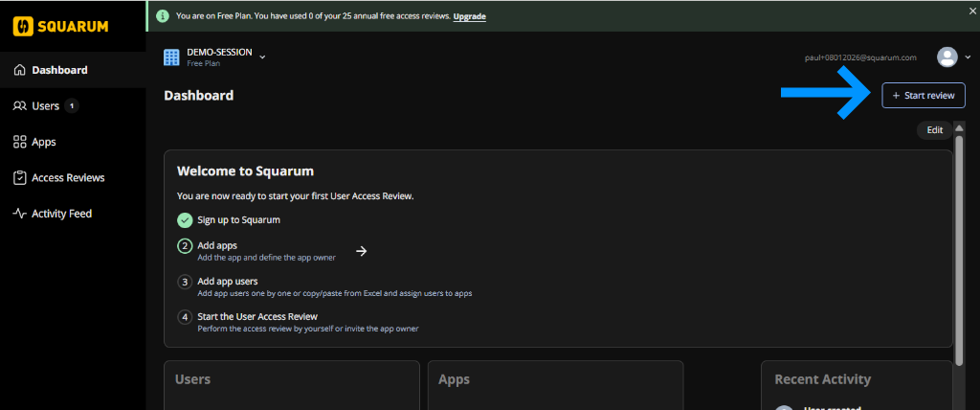The width and height of the screenshot is (980, 410).
Task: Open Activity Feed in the sidebar
Action: coord(73,214)
